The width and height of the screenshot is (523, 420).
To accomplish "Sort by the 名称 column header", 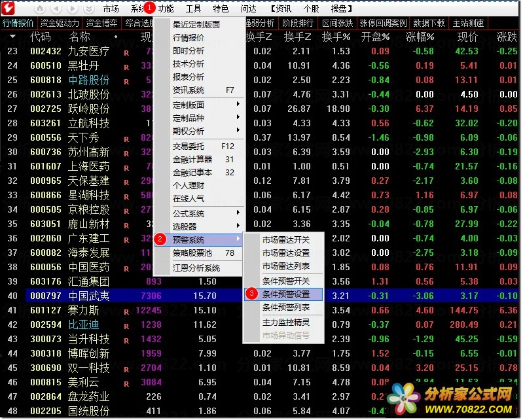I will point(79,37).
